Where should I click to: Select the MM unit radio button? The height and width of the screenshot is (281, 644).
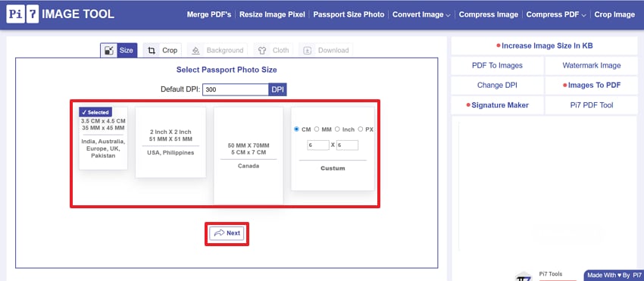click(317, 129)
